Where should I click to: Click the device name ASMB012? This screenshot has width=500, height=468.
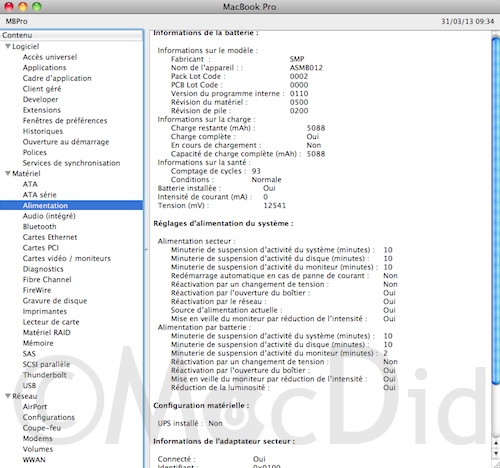(306, 68)
